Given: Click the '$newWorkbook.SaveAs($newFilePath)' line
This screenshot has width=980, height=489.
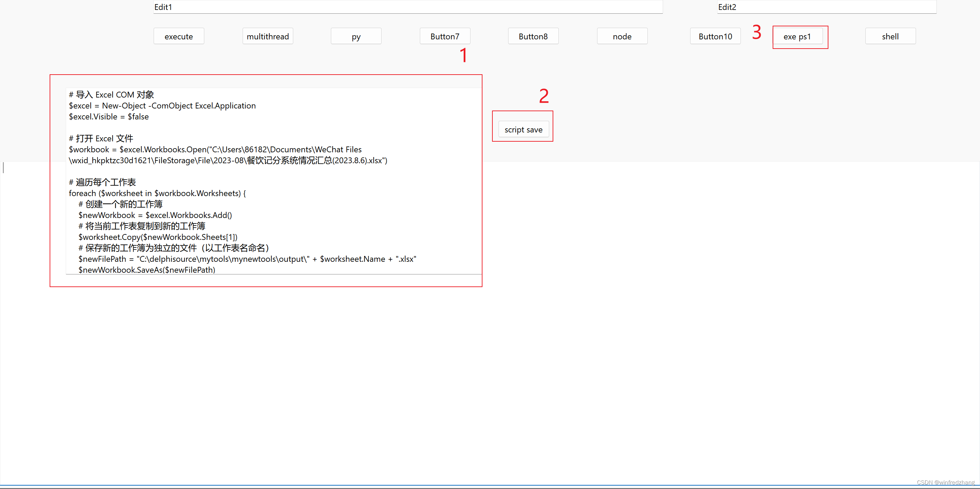Looking at the screenshot, I should click(x=147, y=269).
